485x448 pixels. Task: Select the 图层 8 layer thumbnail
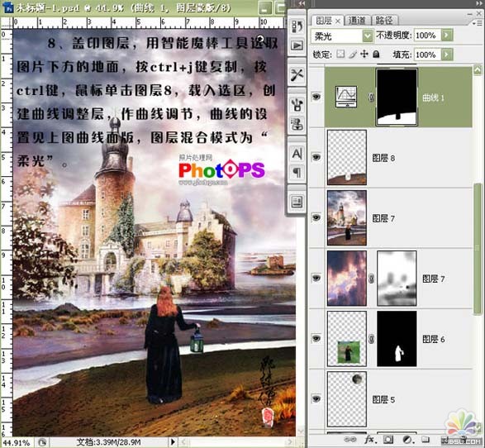(347, 158)
